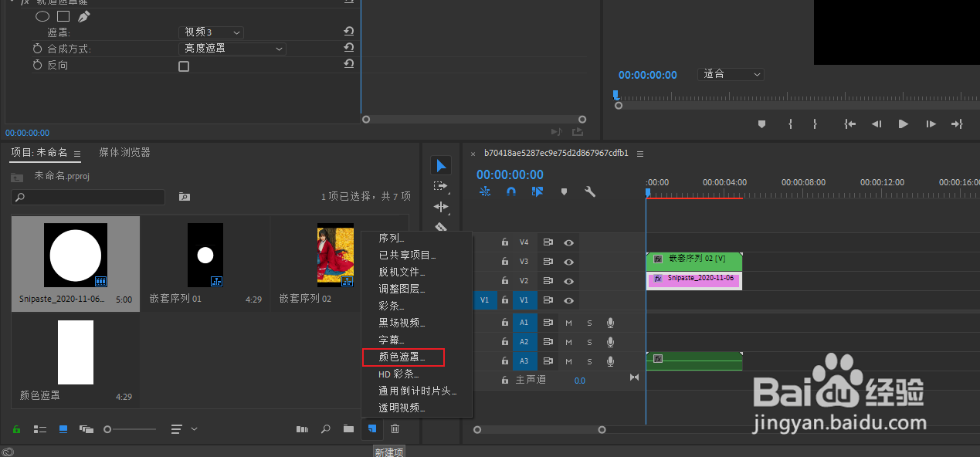Toggle Snap in timeline
The image size is (980, 457).
510,191
